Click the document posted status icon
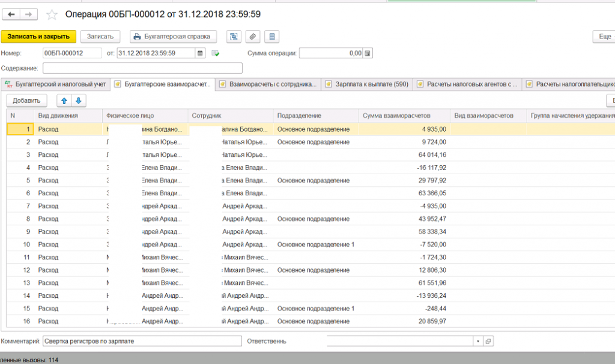This screenshot has height=364, width=615. click(x=216, y=53)
